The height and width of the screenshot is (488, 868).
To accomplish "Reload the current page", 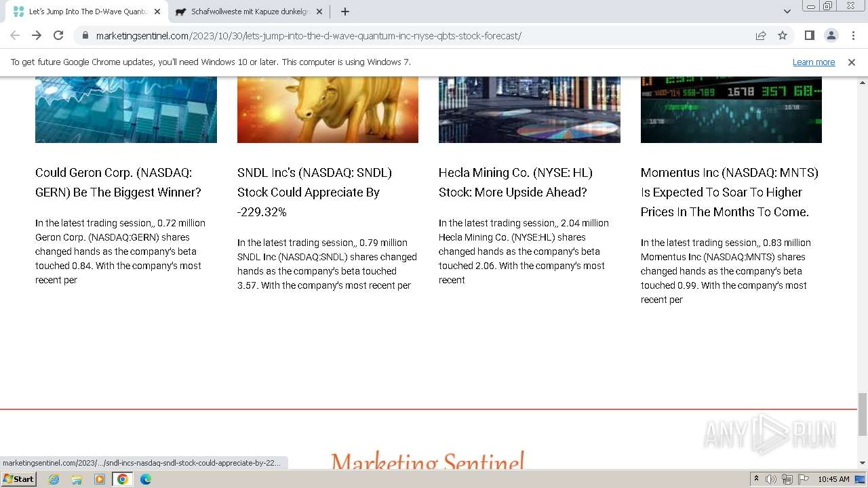I will [58, 35].
